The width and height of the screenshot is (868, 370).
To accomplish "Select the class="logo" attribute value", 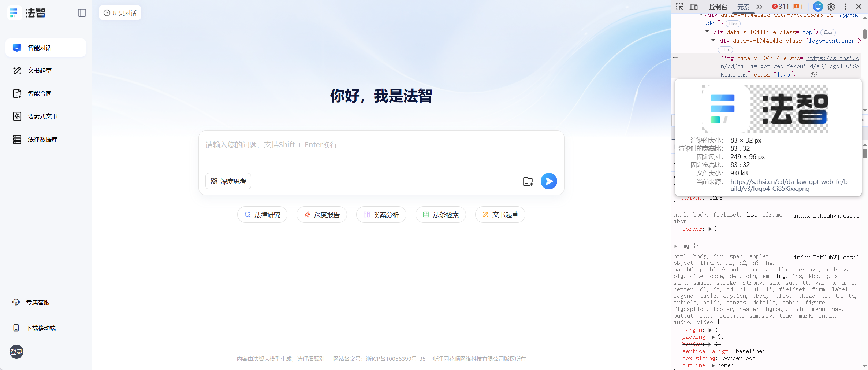I will pos(783,75).
